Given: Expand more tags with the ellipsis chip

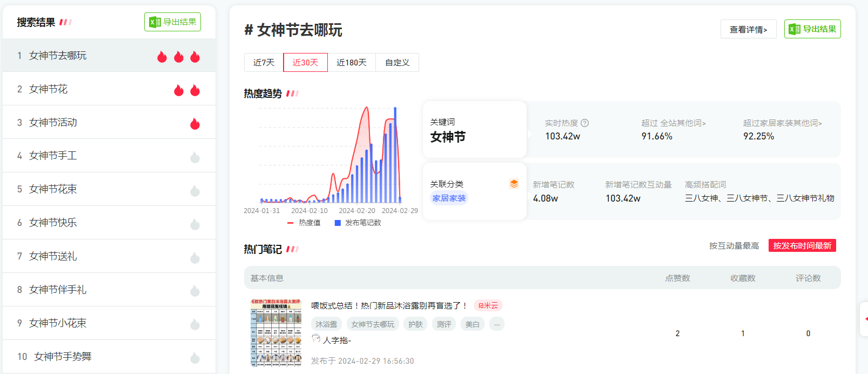Looking at the screenshot, I should coord(496,324).
